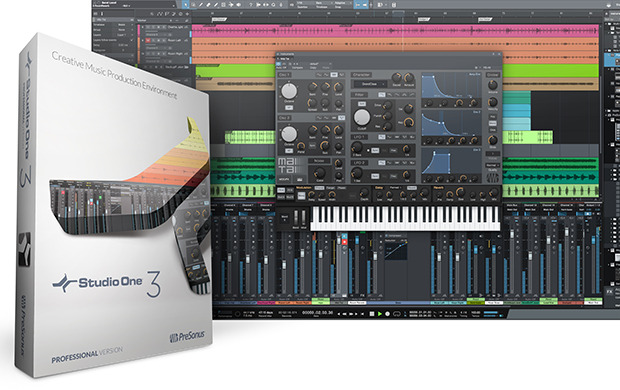Click the Filter section label in Mai Tai
This screenshot has width=620, height=390.
tap(359, 95)
